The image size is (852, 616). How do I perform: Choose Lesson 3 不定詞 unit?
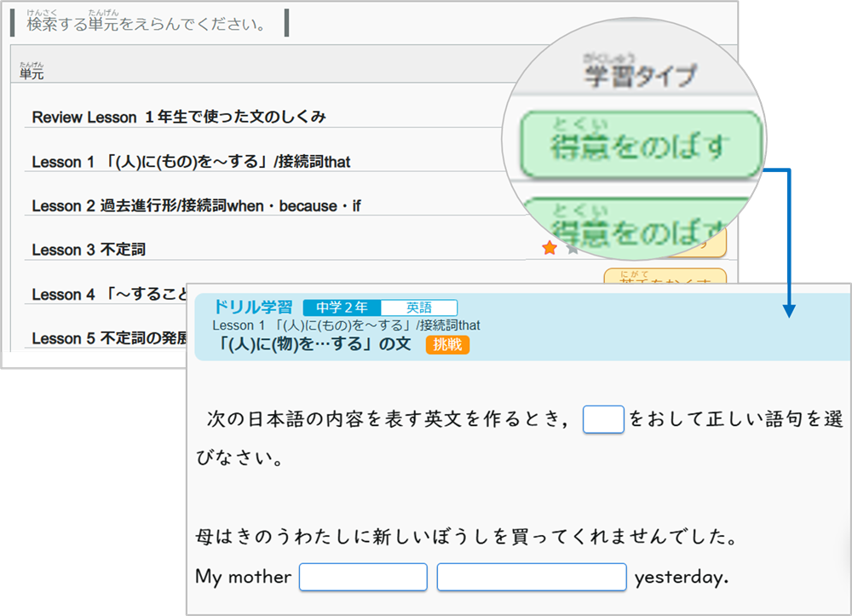point(89,250)
